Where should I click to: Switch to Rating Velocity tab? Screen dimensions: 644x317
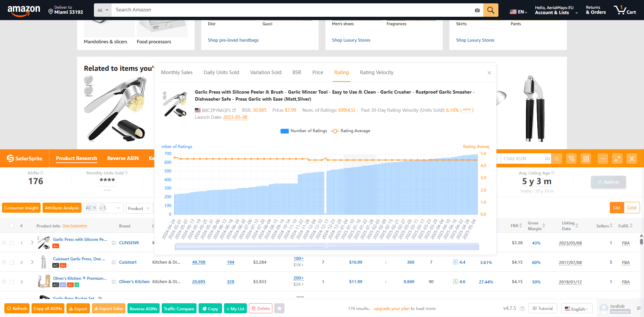pos(377,72)
